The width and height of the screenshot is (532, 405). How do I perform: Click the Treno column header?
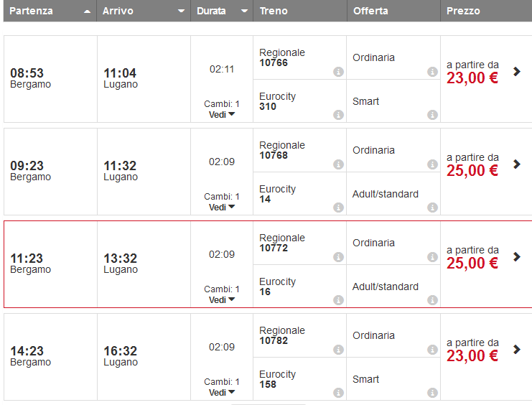click(x=274, y=11)
